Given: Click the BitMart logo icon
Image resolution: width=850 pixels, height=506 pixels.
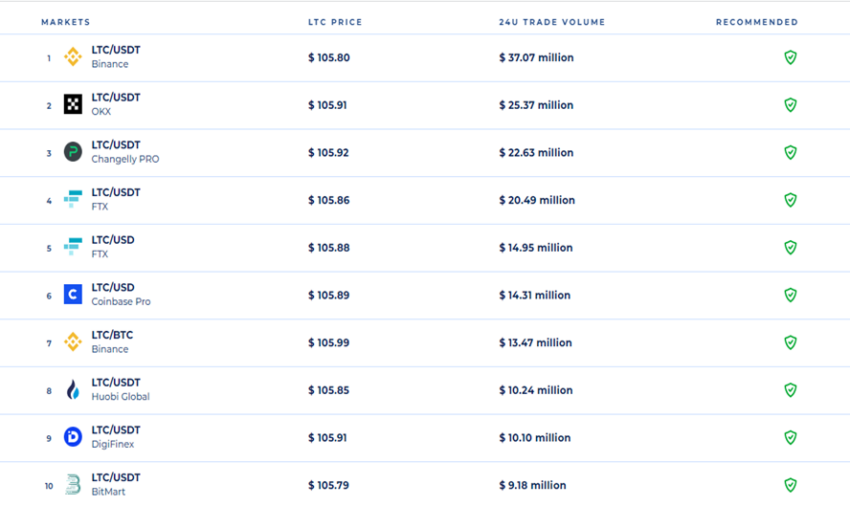Looking at the screenshot, I should 73,484.
